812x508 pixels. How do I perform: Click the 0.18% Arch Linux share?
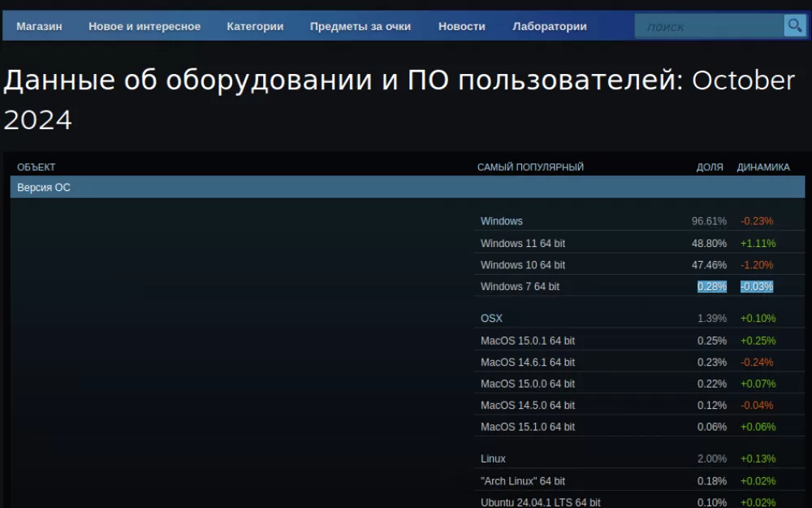[x=712, y=481]
